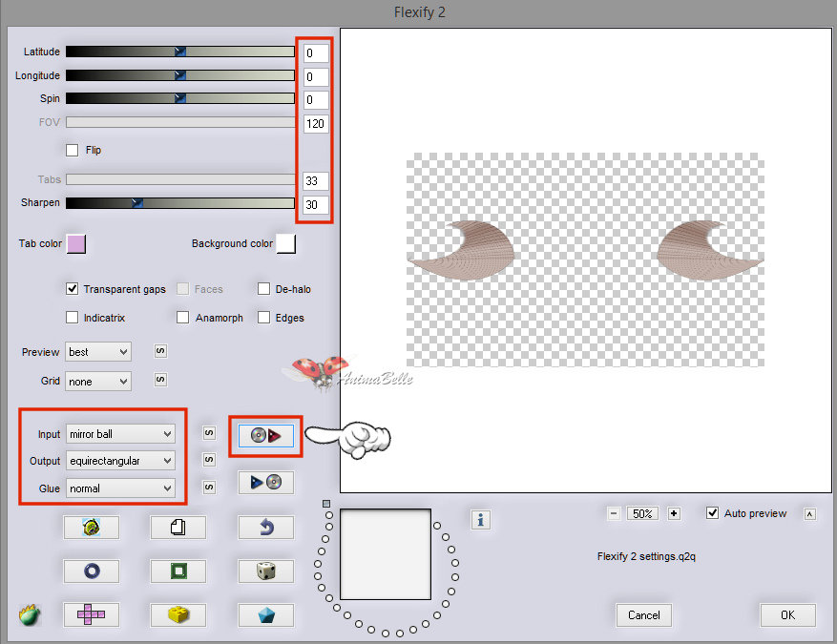Zoom in with the plus button
Screen dimensions: 837x644
point(674,513)
